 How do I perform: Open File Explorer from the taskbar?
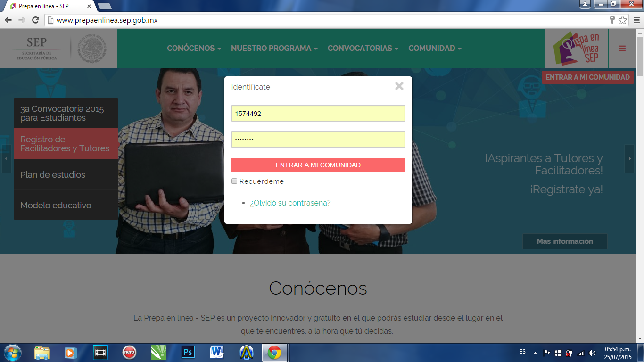42,353
